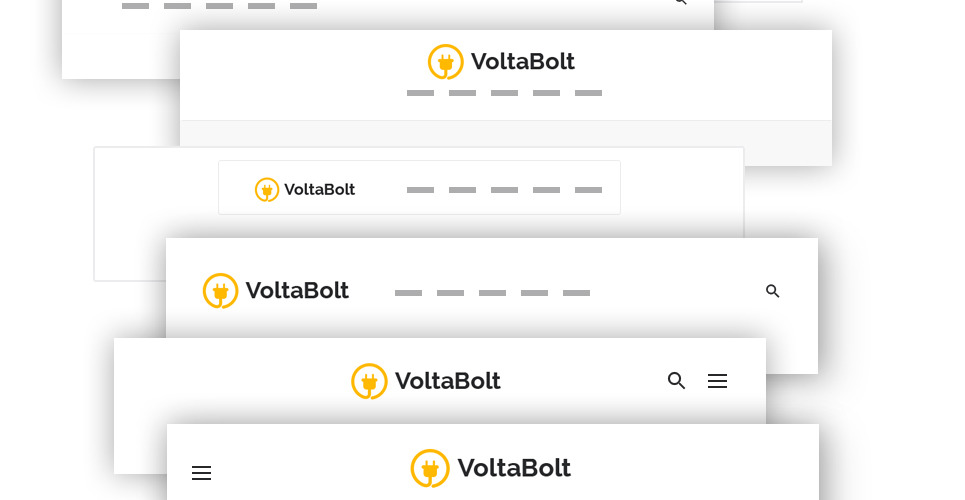Click plug logo icon in small bordered header
This screenshot has height=500, width=965.
point(267,189)
